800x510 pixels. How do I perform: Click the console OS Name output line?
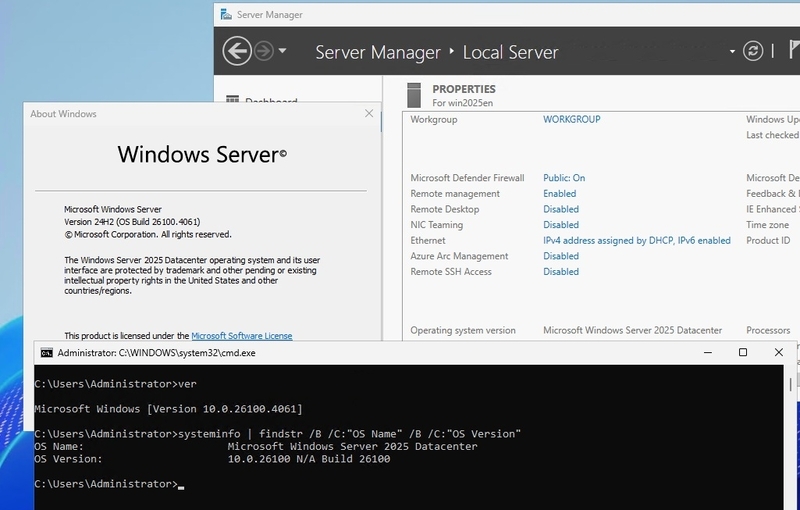(256, 446)
